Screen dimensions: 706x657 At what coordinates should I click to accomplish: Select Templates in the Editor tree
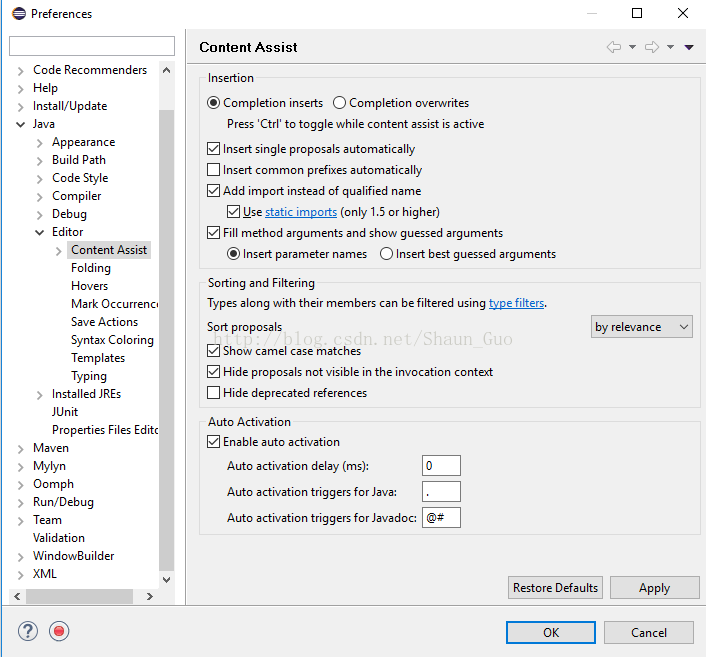pyautogui.click(x=98, y=358)
